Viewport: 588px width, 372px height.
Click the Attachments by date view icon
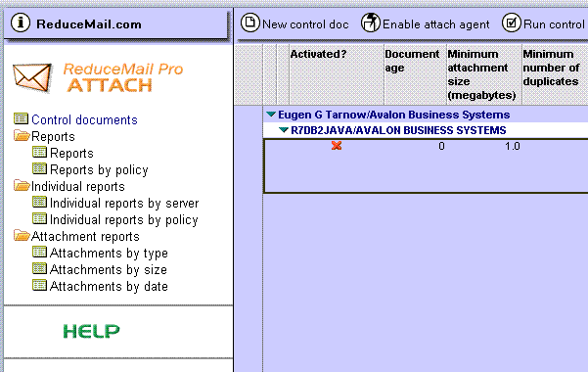[x=39, y=285]
